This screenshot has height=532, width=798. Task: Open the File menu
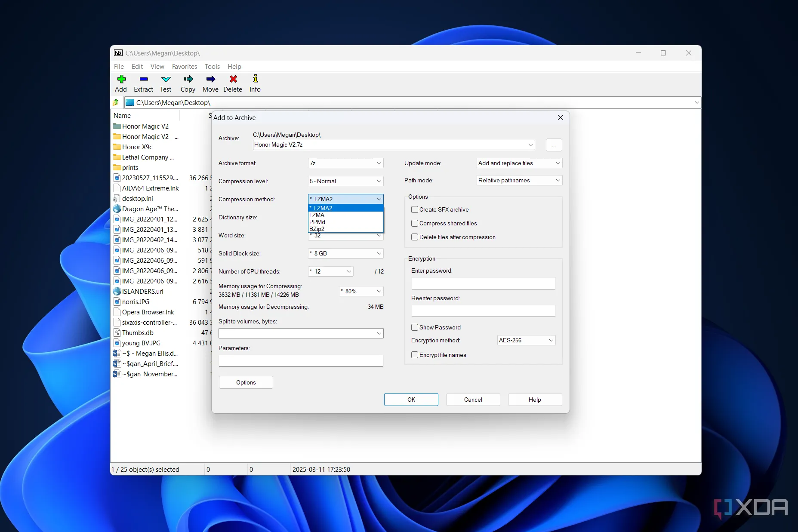pos(119,66)
